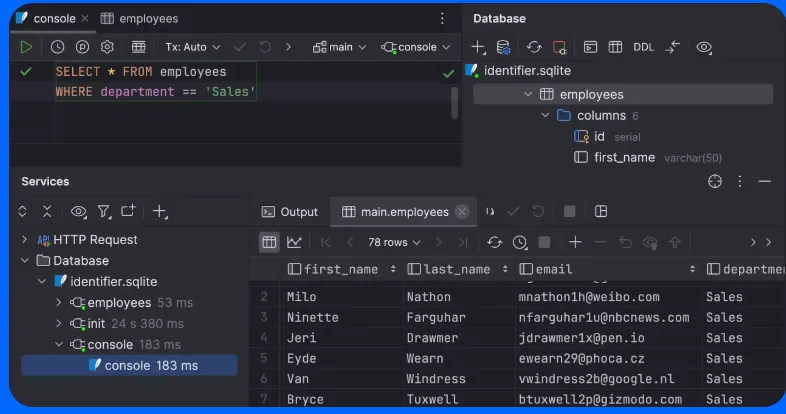Image resolution: width=786 pixels, height=414 pixels.
Task: Toggle the table grid view button in results
Action: (x=268, y=242)
